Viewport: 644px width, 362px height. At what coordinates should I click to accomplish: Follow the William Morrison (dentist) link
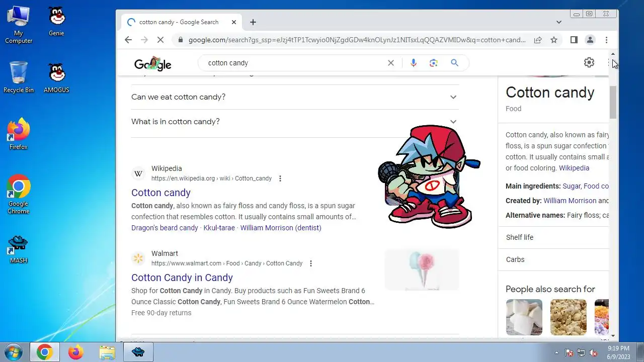[281, 228]
